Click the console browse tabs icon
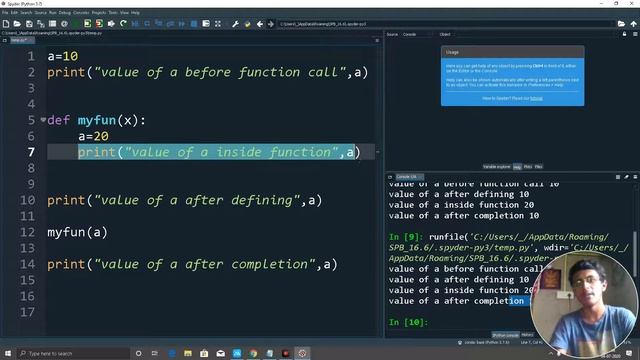 pyautogui.click(x=390, y=177)
